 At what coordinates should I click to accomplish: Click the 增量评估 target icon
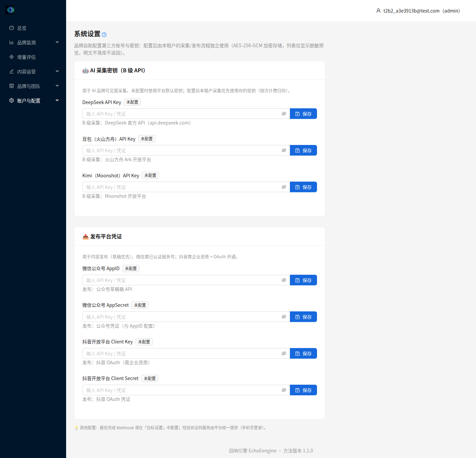tap(12, 57)
